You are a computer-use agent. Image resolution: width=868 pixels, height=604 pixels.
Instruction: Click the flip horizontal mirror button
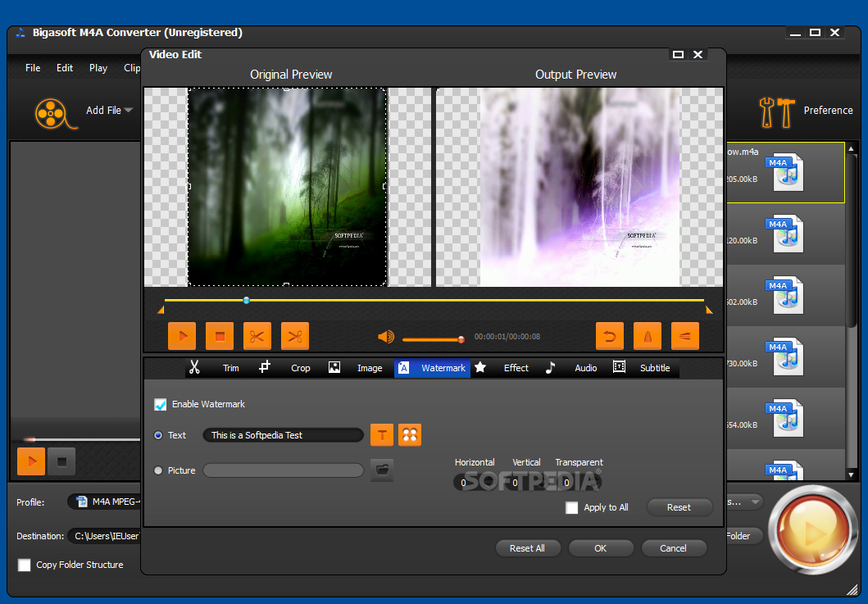[648, 336]
